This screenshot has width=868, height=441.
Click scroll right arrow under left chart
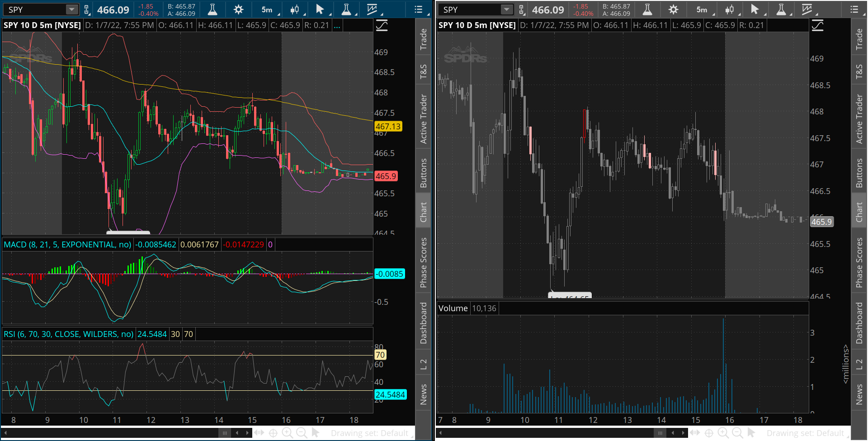point(247,433)
